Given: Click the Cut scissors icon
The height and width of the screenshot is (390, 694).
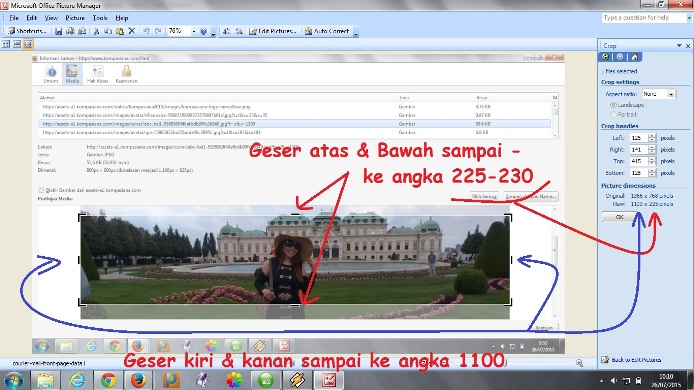Looking at the screenshot, I should (x=96, y=31).
